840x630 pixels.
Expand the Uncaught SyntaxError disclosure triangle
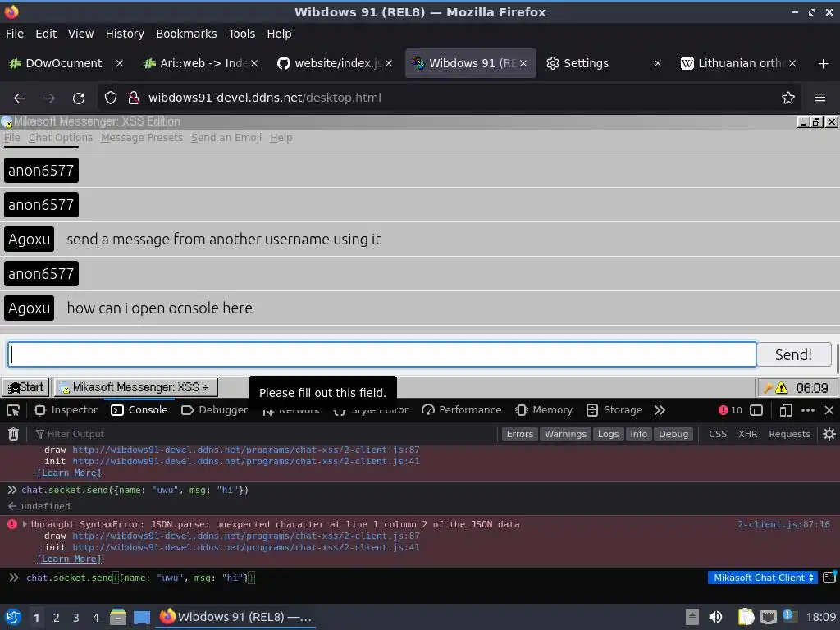point(25,524)
